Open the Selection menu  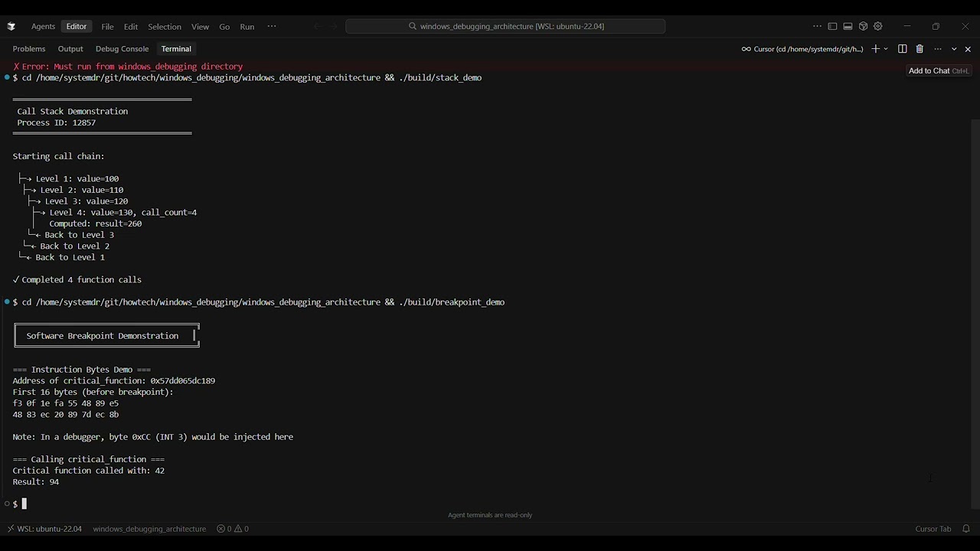point(165,27)
